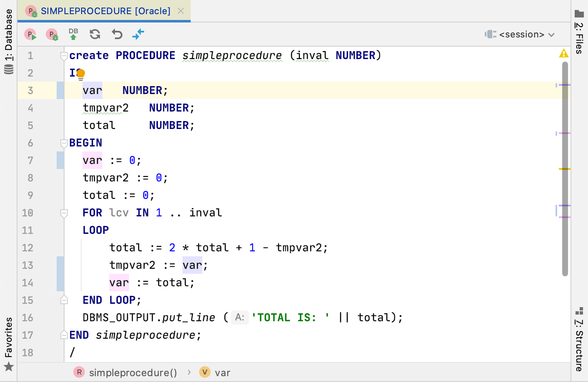Collapse the BEGIN block fold marker
Screen dimensions: 588x382
(x=64, y=142)
